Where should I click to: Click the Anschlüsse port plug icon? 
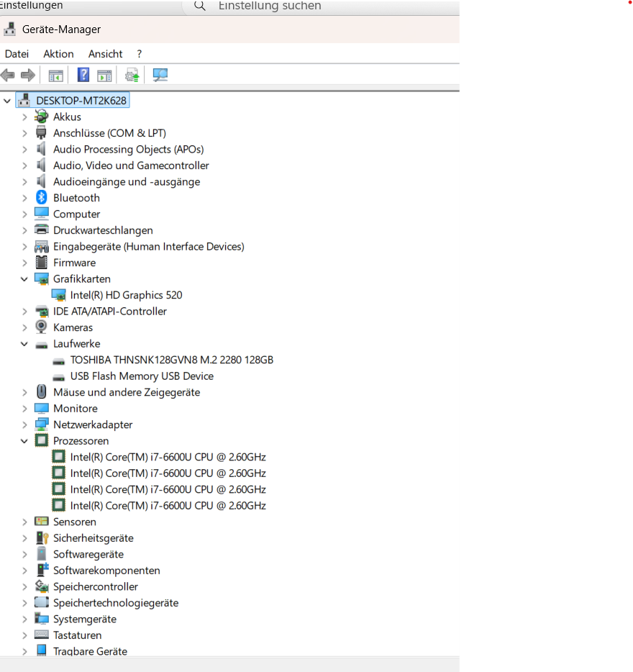(x=41, y=133)
